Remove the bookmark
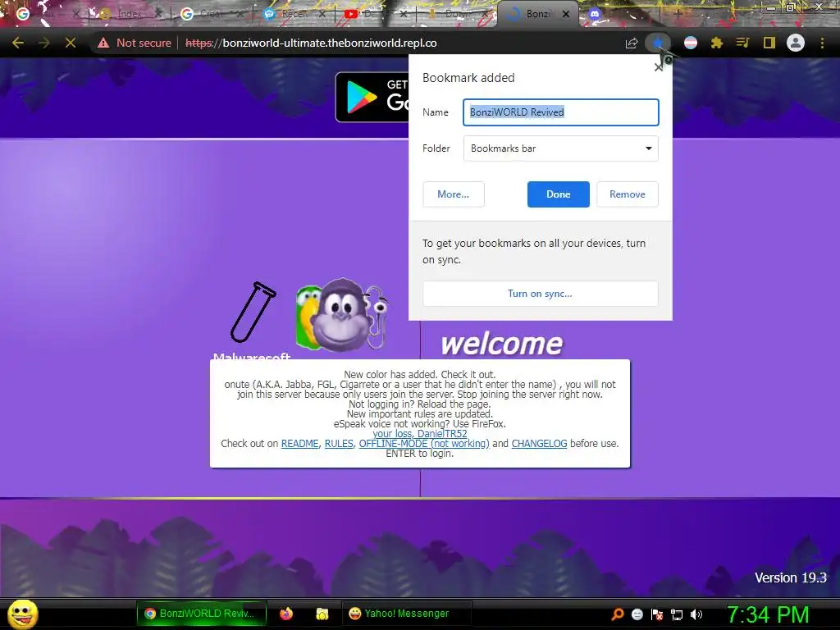840x630 pixels. (628, 194)
